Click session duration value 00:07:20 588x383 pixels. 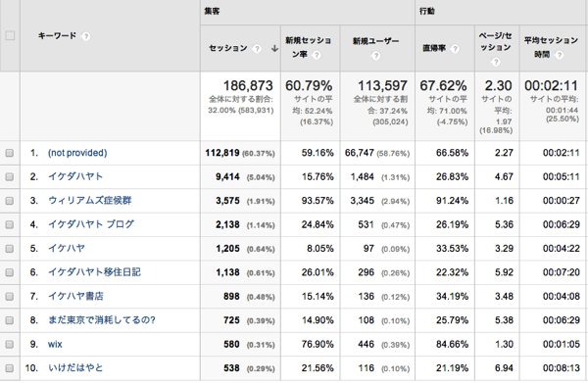561,272
